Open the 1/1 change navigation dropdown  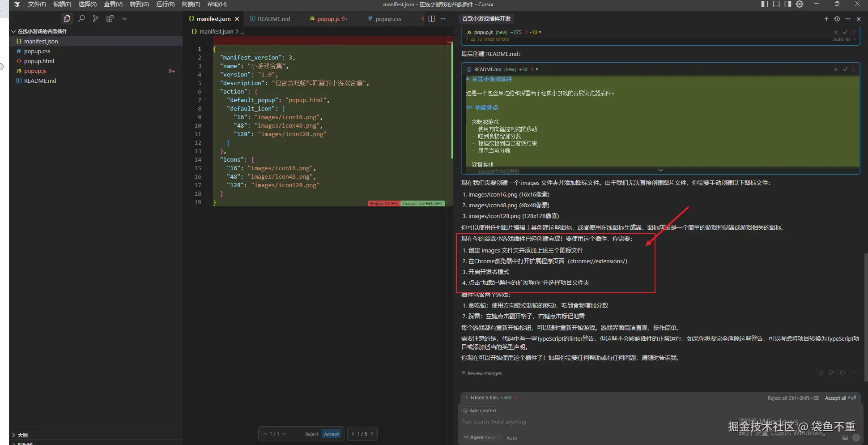tap(284, 434)
